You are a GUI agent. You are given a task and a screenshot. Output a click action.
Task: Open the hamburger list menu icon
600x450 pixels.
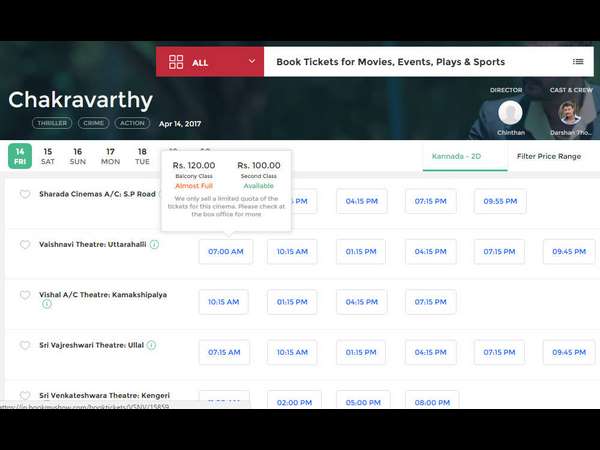pos(578,62)
